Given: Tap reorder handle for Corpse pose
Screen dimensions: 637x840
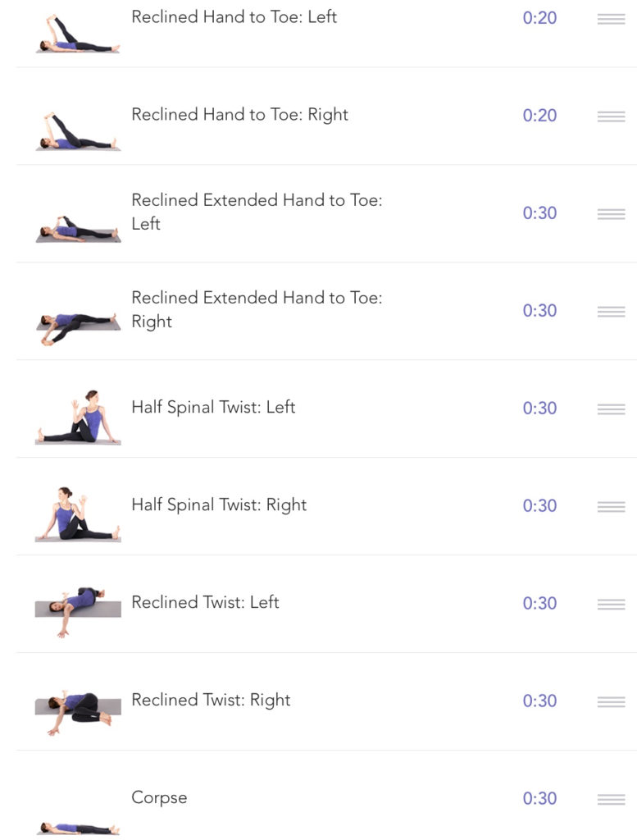Looking at the screenshot, I should (x=611, y=799).
